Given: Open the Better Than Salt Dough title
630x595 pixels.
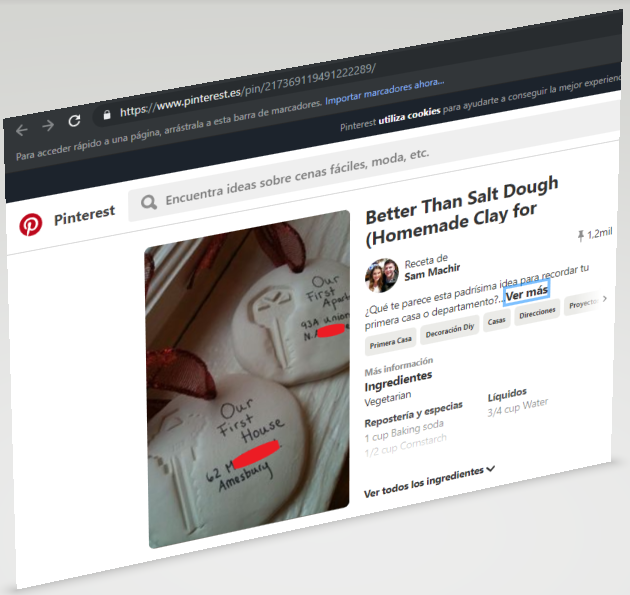Looking at the screenshot, I should coord(461,211).
